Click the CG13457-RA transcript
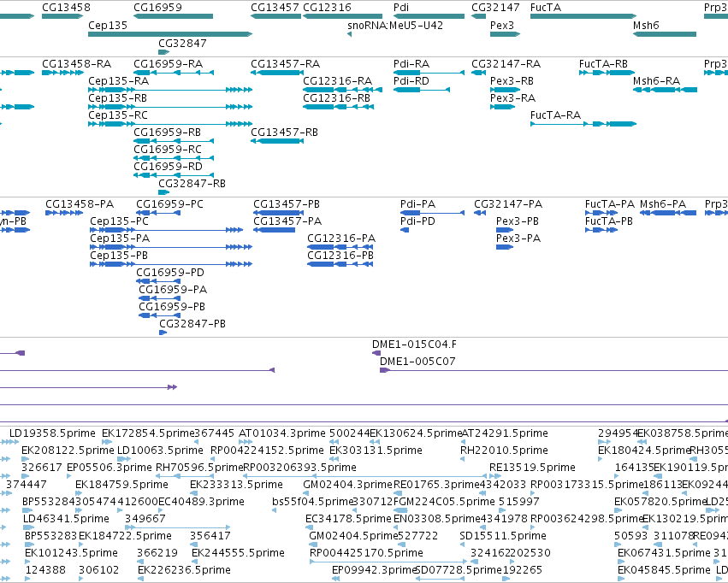Screen dimensions: 728x583 click(x=277, y=73)
